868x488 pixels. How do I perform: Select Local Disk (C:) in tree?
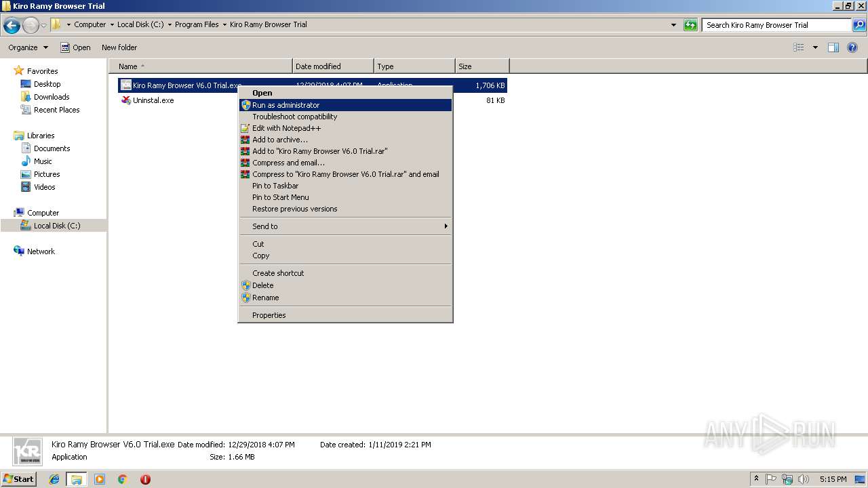tap(57, 226)
